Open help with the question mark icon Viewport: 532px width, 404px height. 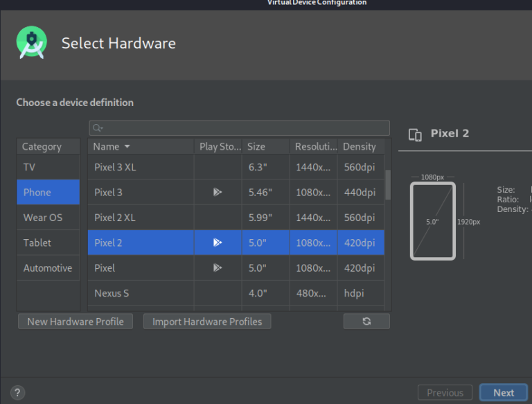point(17,393)
